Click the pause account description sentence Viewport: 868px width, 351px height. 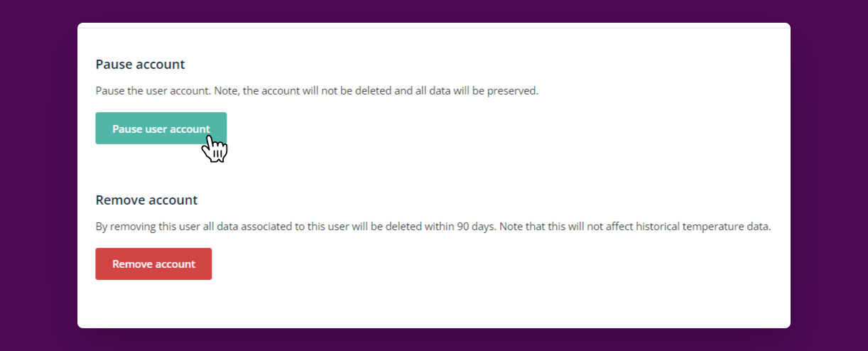(317, 91)
